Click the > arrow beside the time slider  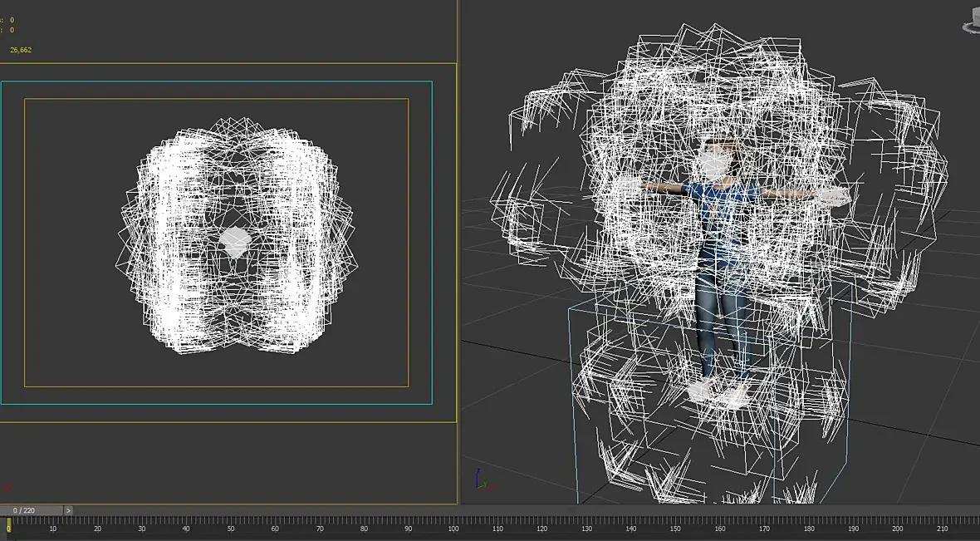click(69, 510)
